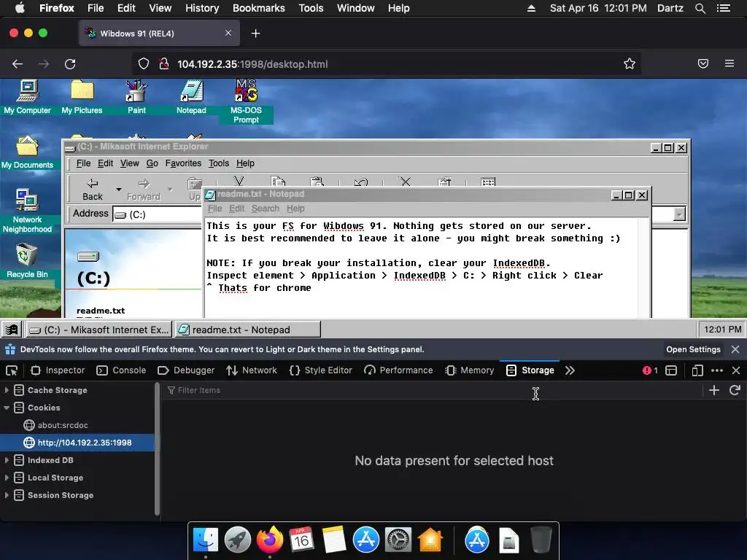Switch to readme.txt - Notepad taskbar button

248,330
